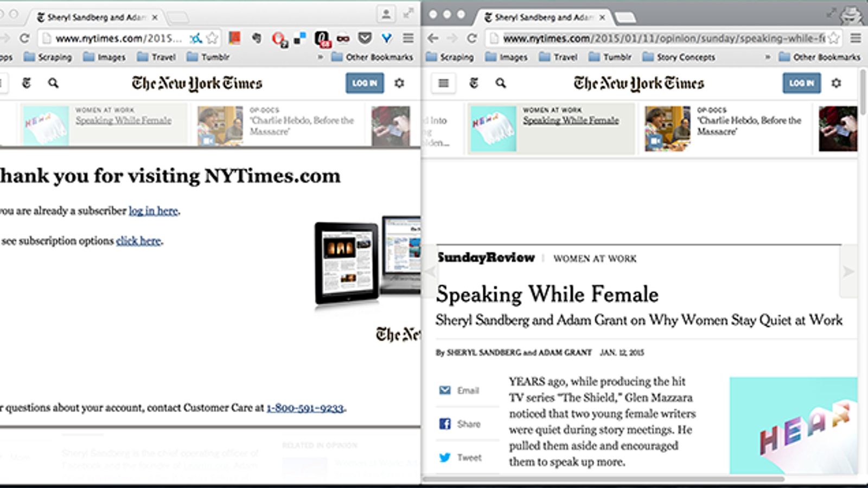
Task: Click LOG IN button in the right window
Action: (x=801, y=83)
